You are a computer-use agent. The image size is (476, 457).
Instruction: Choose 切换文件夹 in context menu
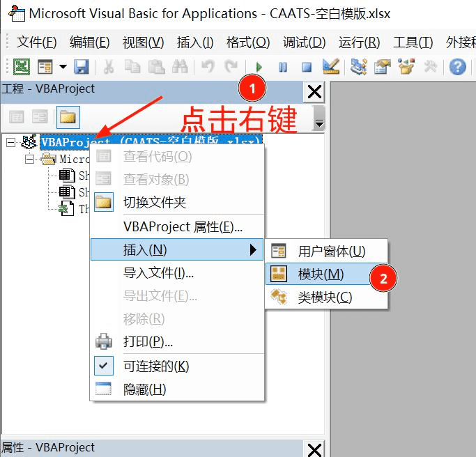(177, 202)
